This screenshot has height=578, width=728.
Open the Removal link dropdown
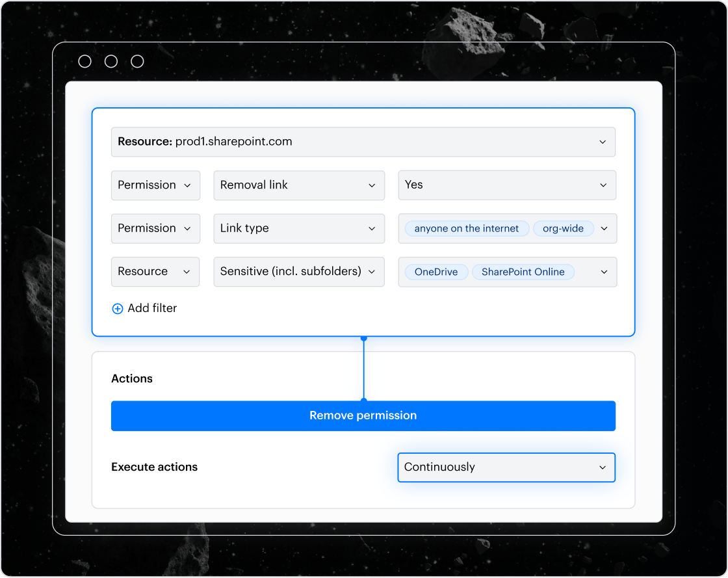click(x=298, y=185)
